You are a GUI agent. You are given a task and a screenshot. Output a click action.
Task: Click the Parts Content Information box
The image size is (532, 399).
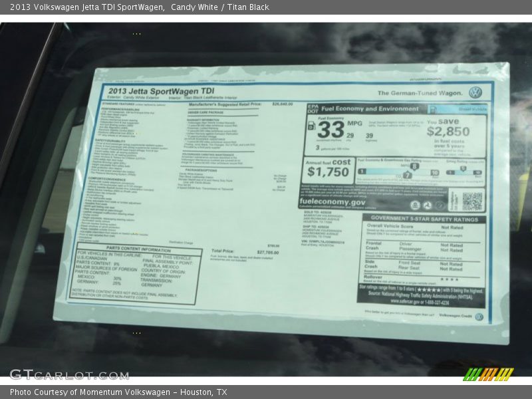tap(135, 273)
